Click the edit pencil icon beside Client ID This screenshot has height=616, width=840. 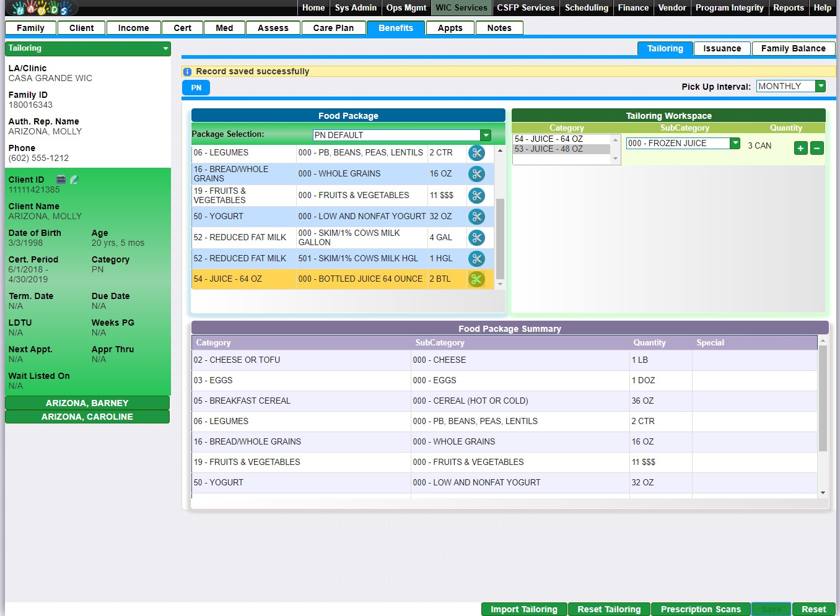coord(74,180)
